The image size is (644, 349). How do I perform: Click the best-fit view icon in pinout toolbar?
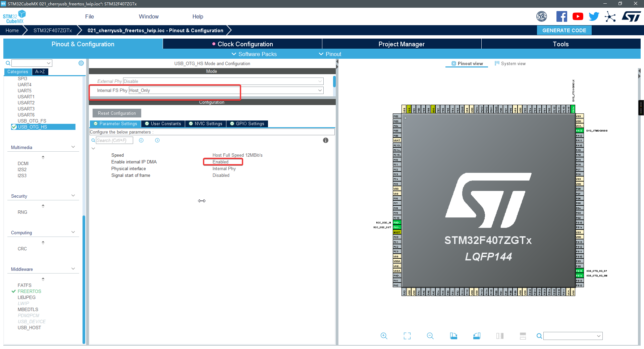407,336
